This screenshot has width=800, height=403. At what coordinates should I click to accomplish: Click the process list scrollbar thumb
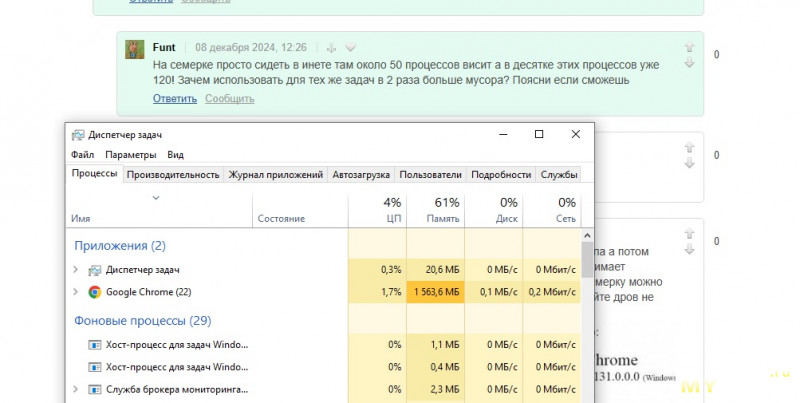[587, 260]
